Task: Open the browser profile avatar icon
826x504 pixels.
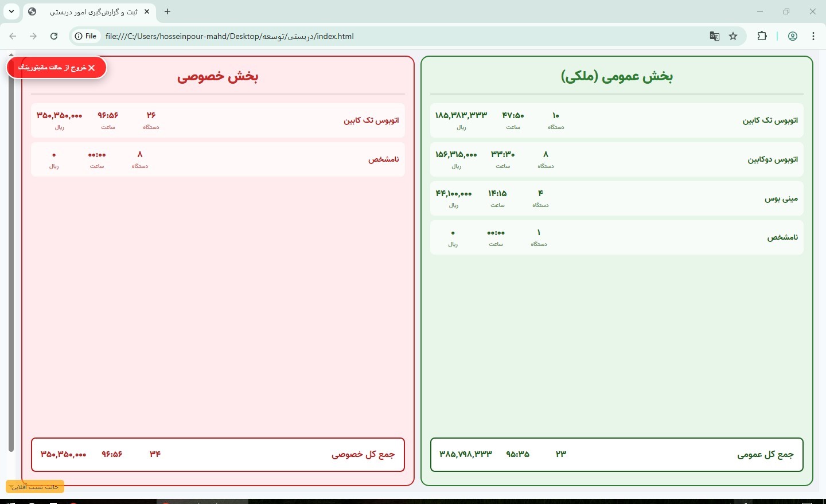Action: [x=792, y=36]
